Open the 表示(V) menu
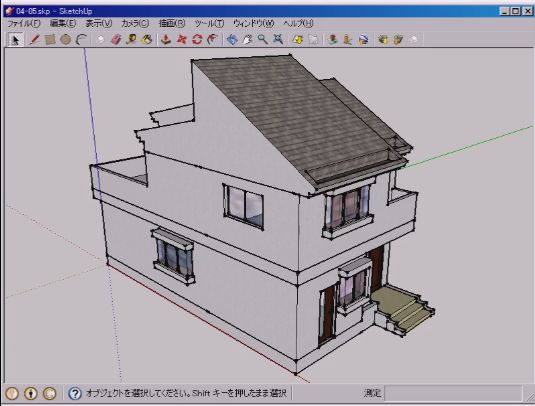The height and width of the screenshot is (406, 535). (x=99, y=24)
